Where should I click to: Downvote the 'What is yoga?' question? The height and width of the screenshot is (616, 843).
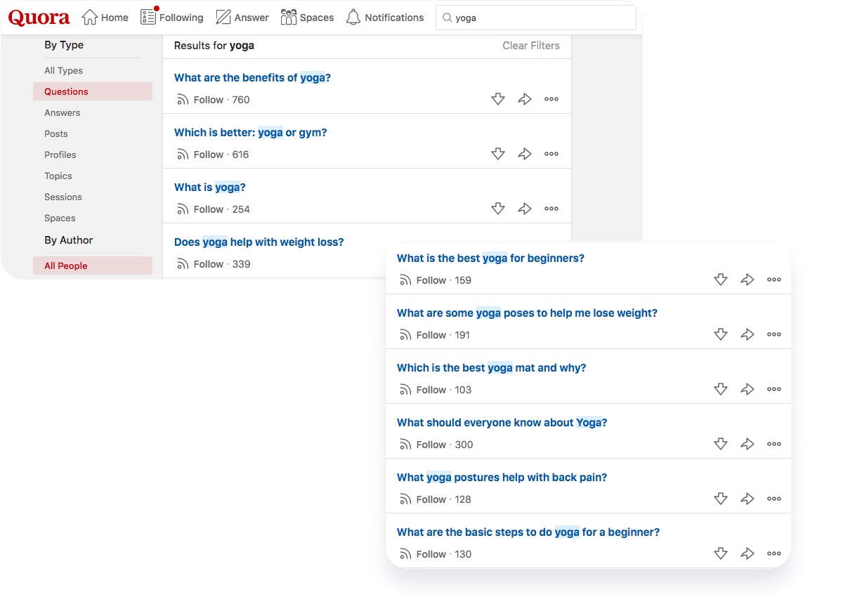pyautogui.click(x=498, y=209)
